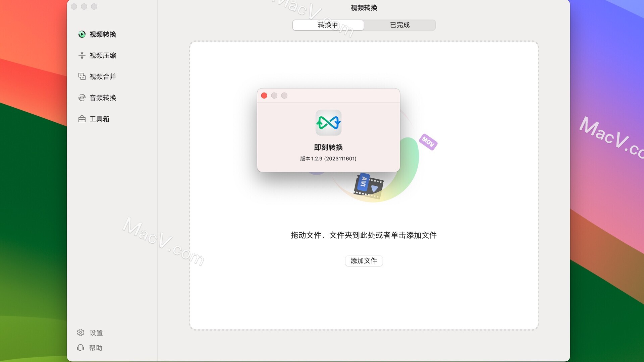Image resolution: width=644 pixels, height=362 pixels.
Task: Open 视频转换 label in the sidebar
Action: point(103,34)
